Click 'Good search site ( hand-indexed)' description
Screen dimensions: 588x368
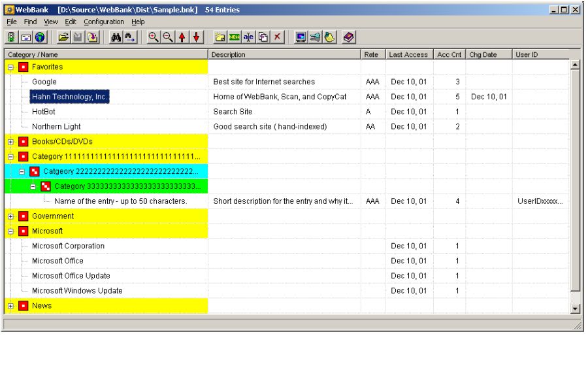click(x=270, y=127)
